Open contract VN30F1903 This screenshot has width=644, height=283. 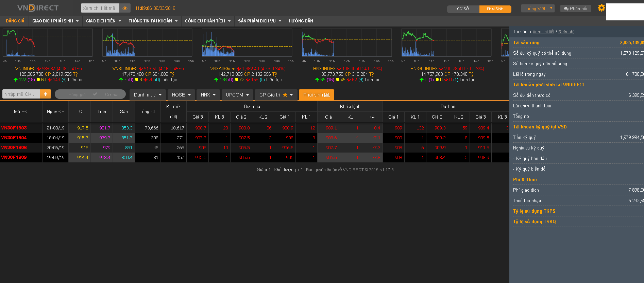[14, 128]
